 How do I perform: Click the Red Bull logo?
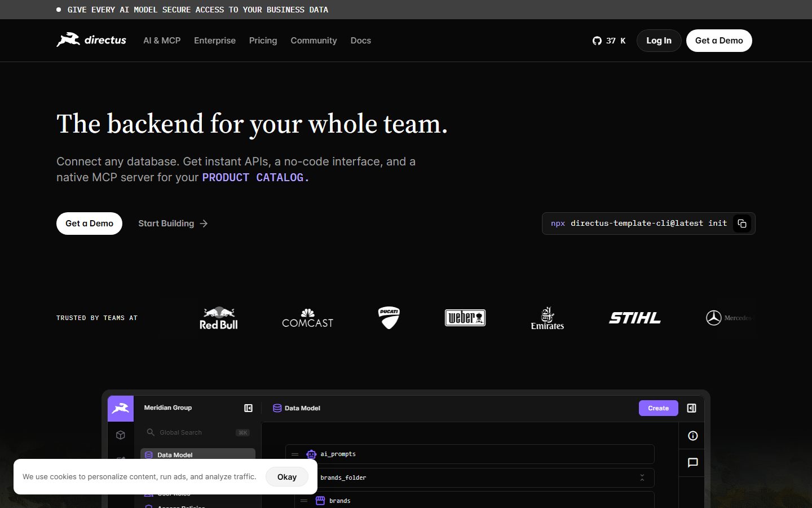click(219, 318)
